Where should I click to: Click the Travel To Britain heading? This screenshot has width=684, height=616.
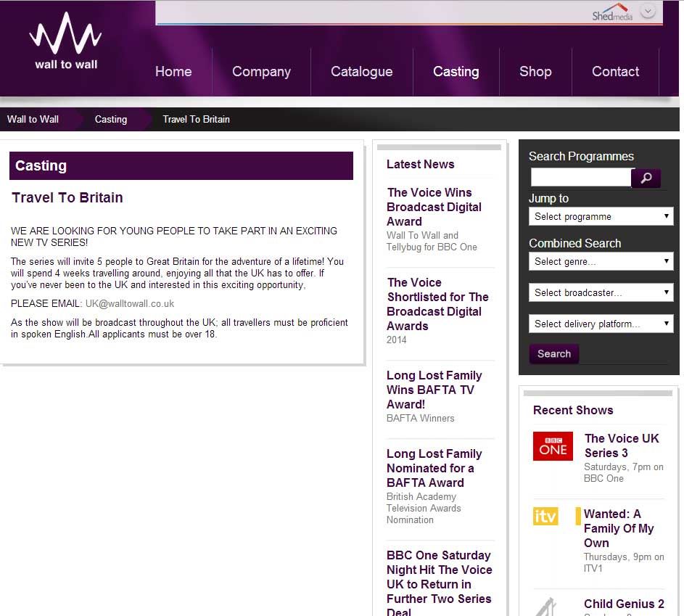(x=67, y=197)
